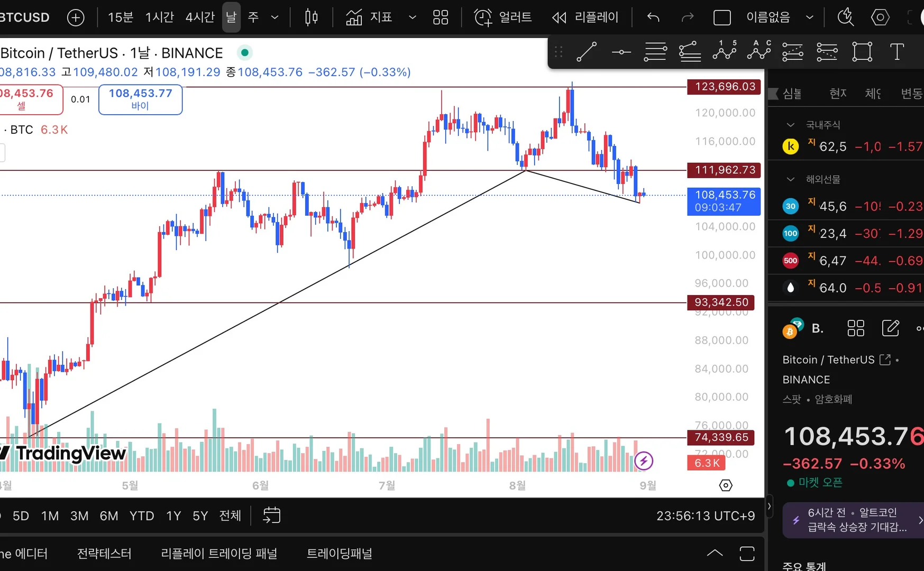This screenshot has height=571, width=924.
Task: Collapse the 해외선물 watchlist section
Action: pyautogui.click(x=790, y=179)
